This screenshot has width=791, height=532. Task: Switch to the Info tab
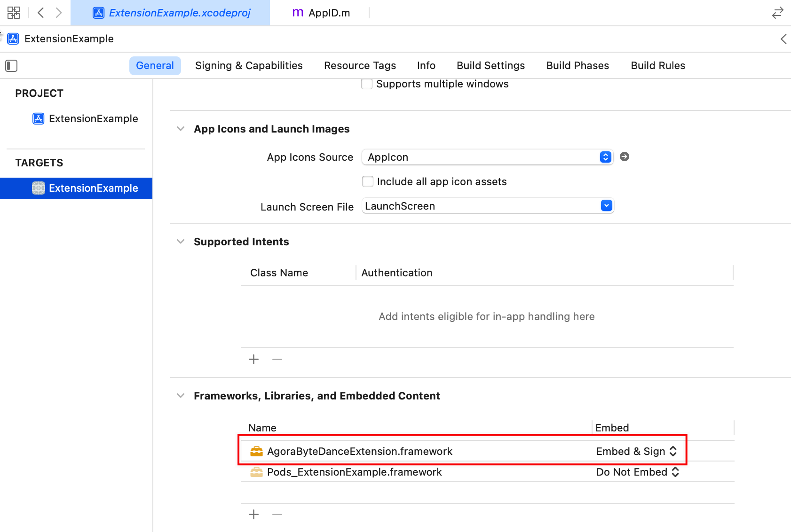(x=426, y=66)
